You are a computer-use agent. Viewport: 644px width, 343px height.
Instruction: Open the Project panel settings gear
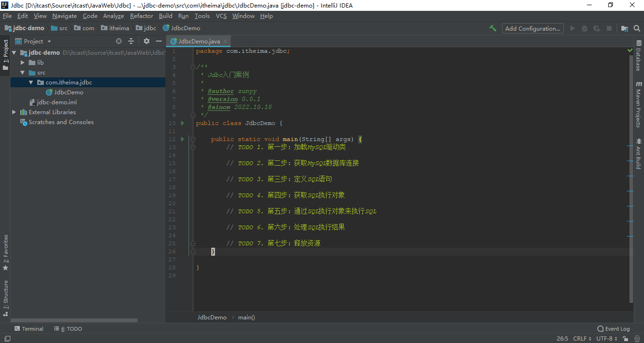[147, 42]
